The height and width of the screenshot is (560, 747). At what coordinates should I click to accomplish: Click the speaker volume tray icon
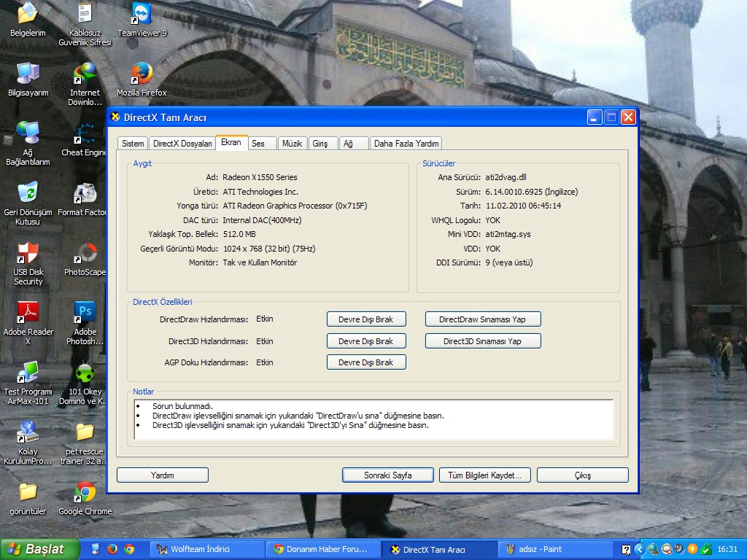(680, 549)
